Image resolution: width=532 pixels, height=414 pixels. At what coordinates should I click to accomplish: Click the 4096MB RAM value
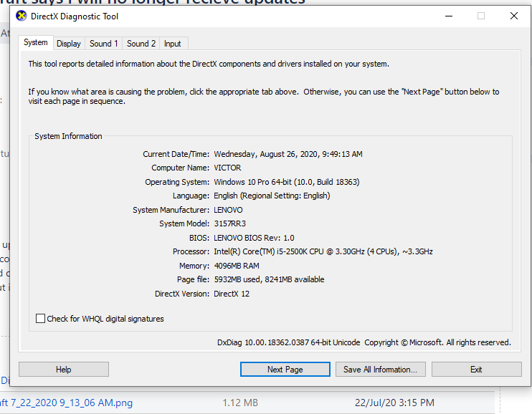point(237,266)
